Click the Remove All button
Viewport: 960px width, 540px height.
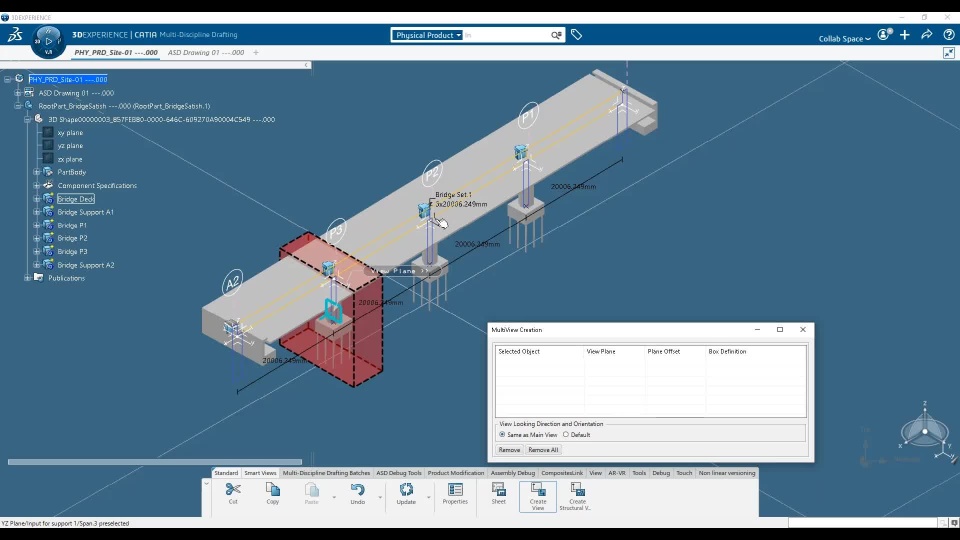(543, 449)
